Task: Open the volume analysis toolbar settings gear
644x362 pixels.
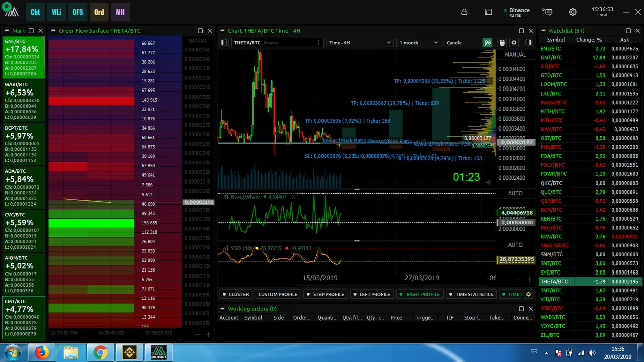Action: (528, 294)
